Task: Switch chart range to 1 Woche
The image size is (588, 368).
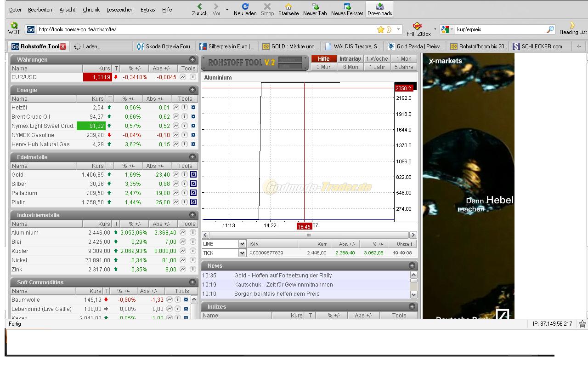Action: (377, 59)
